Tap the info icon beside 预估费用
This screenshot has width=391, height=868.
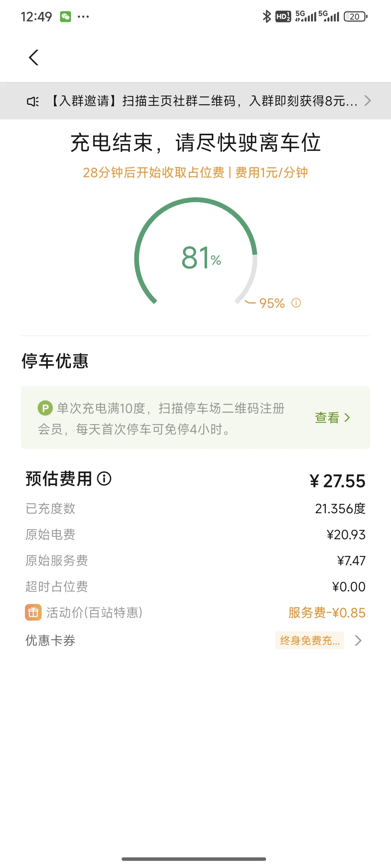pyautogui.click(x=104, y=478)
